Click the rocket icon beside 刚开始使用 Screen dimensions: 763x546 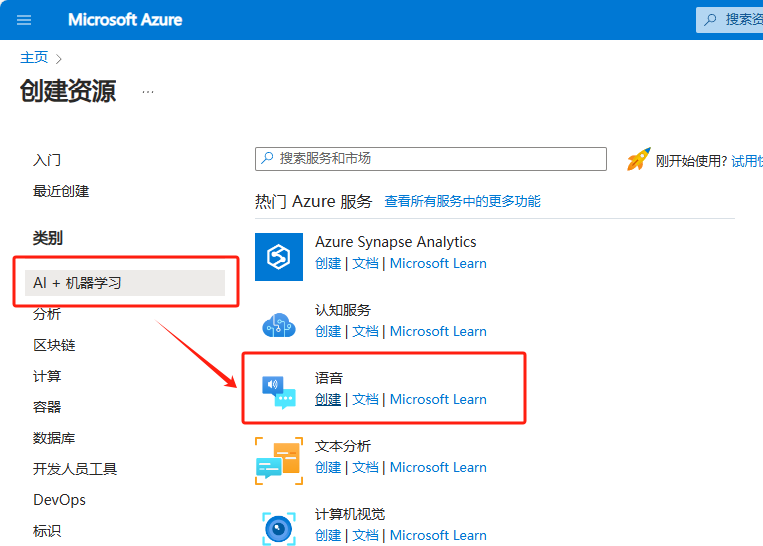click(638, 159)
